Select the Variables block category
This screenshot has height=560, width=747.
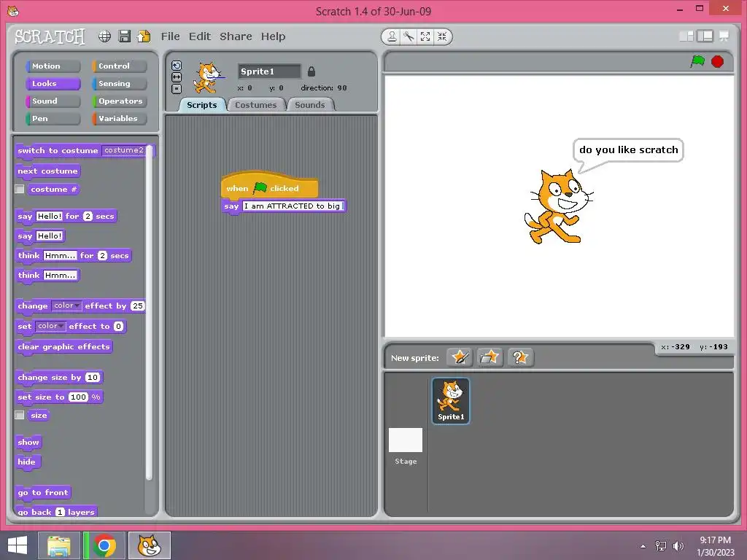(x=119, y=119)
